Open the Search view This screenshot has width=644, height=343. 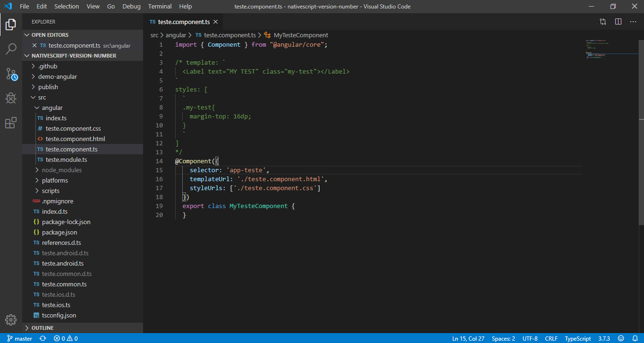(11, 49)
